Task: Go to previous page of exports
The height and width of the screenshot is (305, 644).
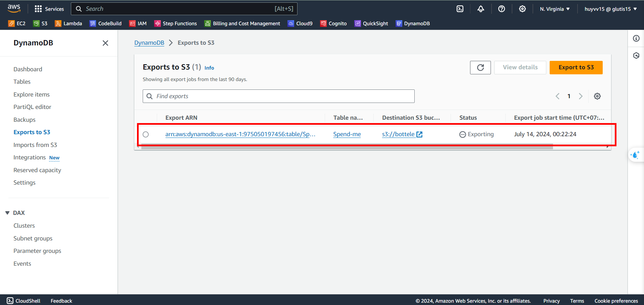Action: [557, 96]
